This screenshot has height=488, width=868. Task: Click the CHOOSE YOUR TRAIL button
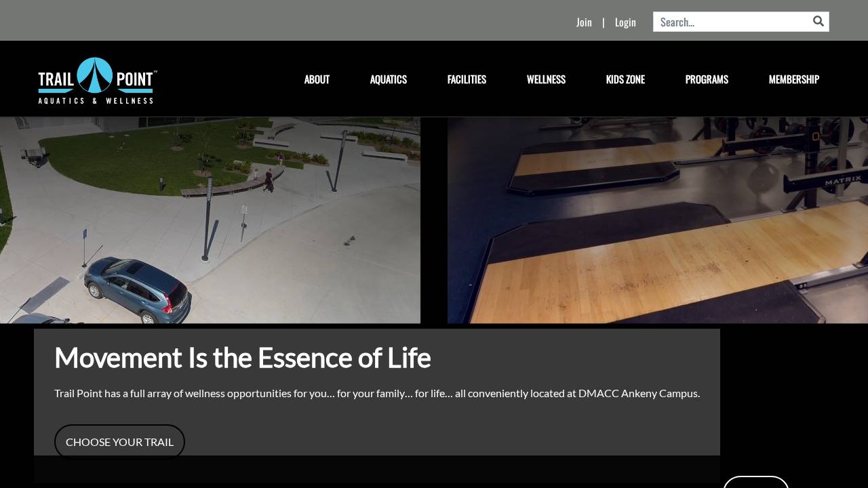click(119, 441)
